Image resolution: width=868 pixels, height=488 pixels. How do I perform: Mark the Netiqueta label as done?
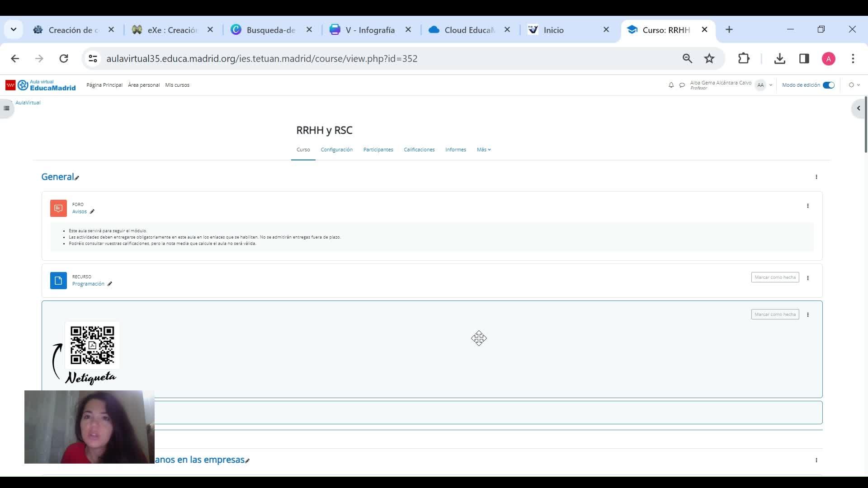[x=775, y=314]
